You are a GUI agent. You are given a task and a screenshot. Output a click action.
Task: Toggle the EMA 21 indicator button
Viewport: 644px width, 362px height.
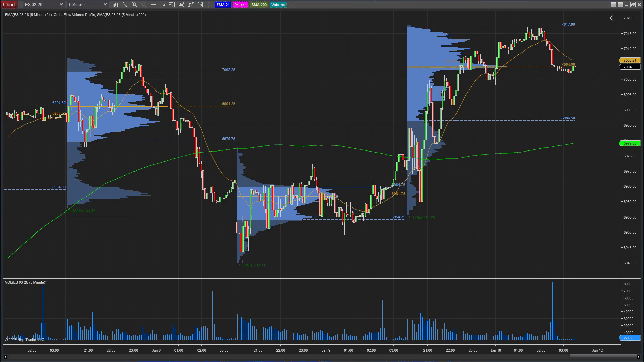pos(223,5)
